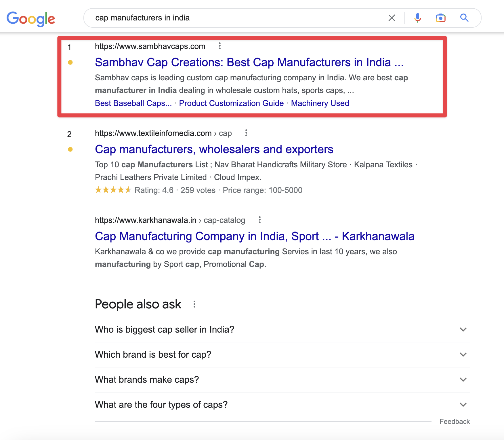The width and height of the screenshot is (504, 440).
Task: Open options menu for karkhanawala.in result
Action: tap(259, 220)
